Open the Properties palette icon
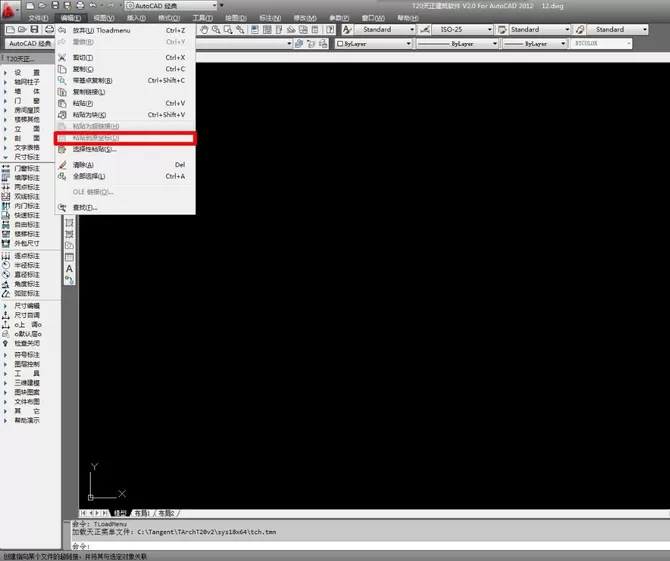 point(255,29)
